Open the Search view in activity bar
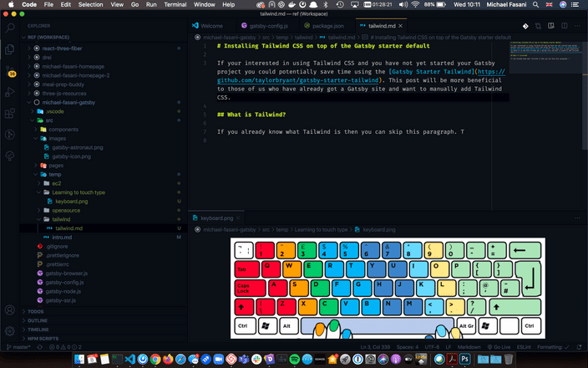Screen dimensions: 588x368 point(10,28)
